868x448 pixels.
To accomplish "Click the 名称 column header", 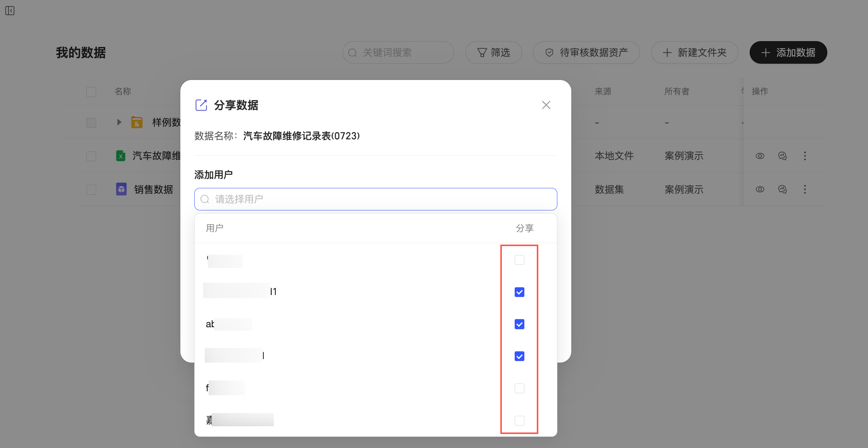I will (x=123, y=91).
